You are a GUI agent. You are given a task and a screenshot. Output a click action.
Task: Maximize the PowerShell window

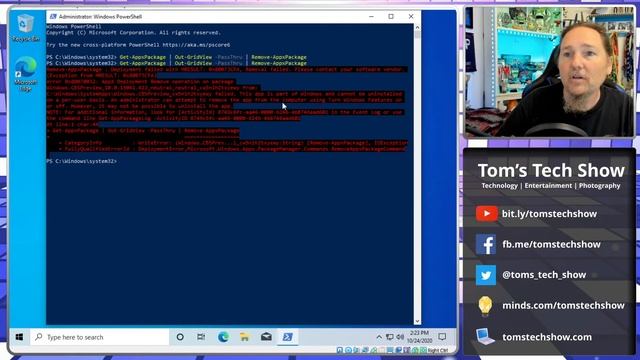(x=391, y=17)
